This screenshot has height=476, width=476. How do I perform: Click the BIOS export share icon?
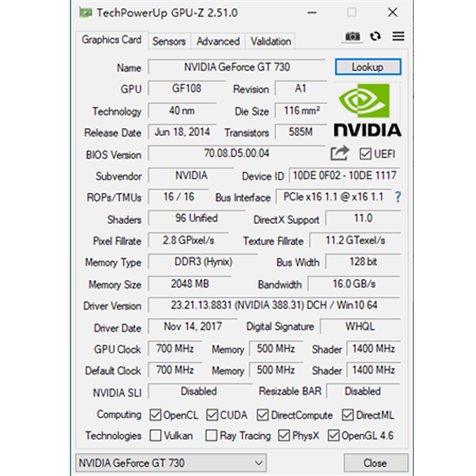click(340, 154)
